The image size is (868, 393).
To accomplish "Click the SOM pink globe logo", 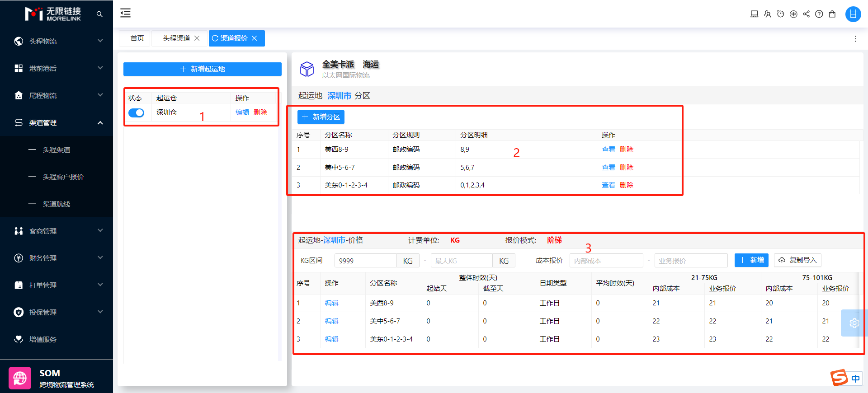I will [20, 378].
